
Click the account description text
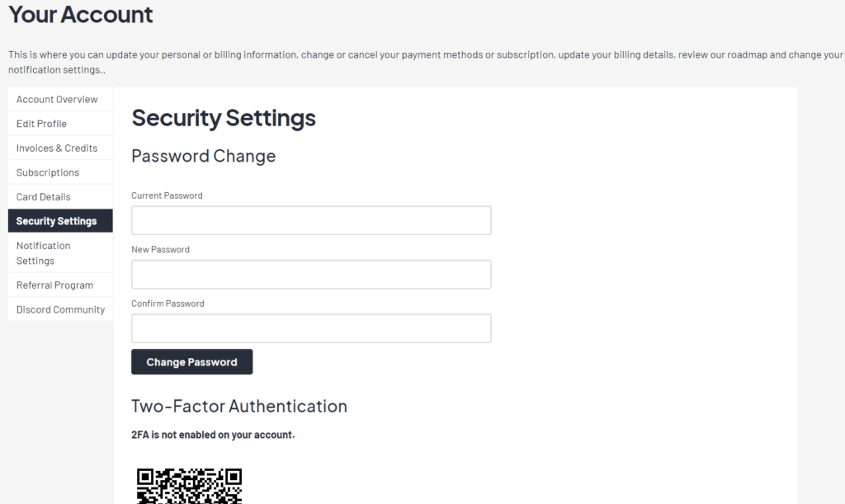click(x=421, y=61)
